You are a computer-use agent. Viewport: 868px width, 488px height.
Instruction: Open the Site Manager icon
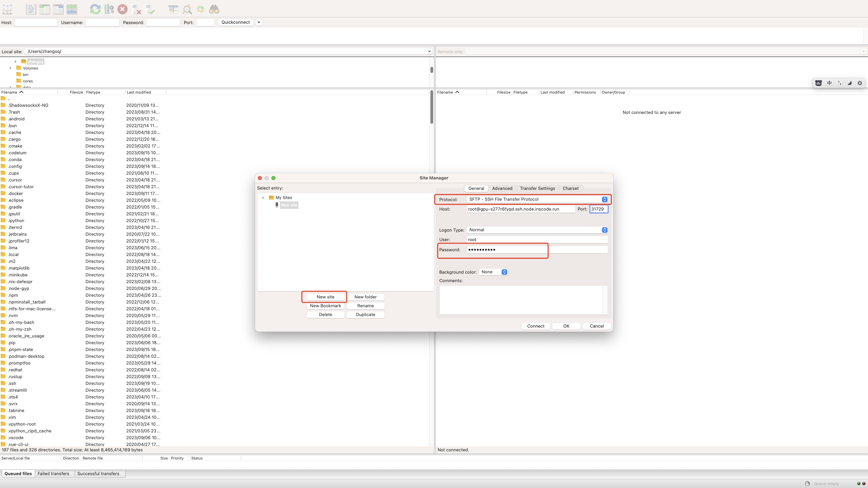pyautogui.click(x=8, y=9)
